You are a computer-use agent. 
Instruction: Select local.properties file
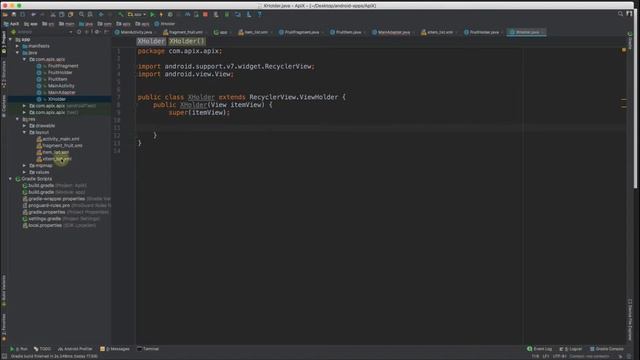(x=45, y=225)
